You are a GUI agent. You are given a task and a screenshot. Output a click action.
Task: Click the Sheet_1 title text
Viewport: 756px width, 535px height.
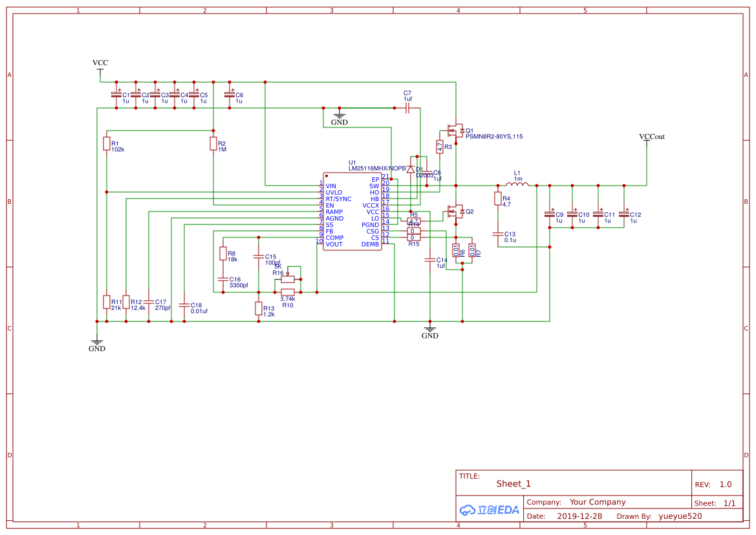click(513, 484)
